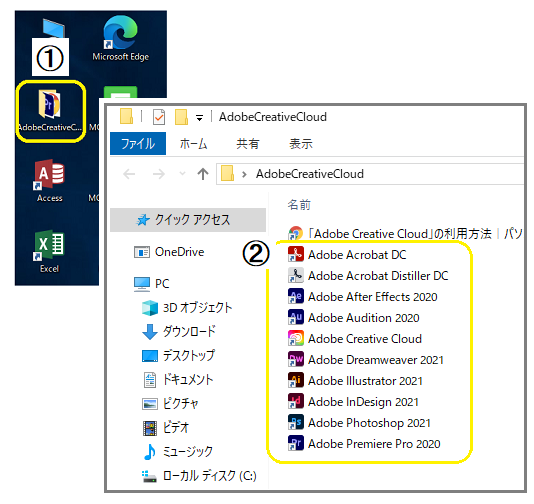Click the 'ミュージック' label in navigation pane

coord(188,452)
